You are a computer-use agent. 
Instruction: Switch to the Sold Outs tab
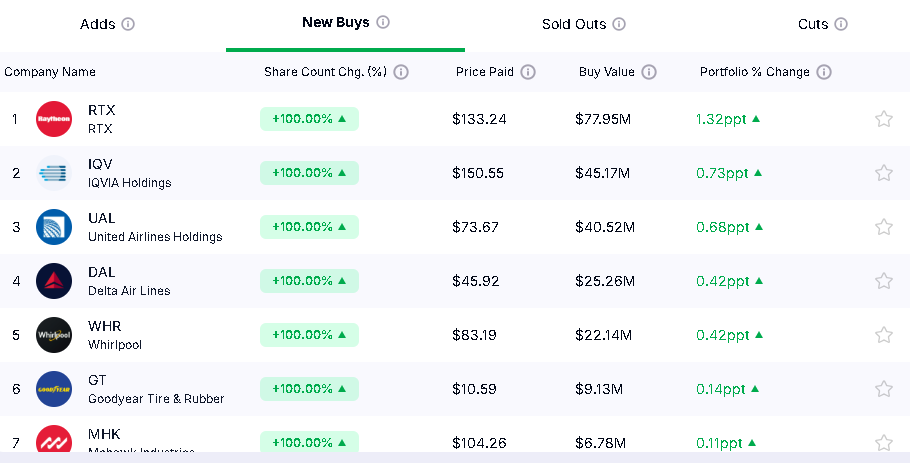tap(574, 24)
